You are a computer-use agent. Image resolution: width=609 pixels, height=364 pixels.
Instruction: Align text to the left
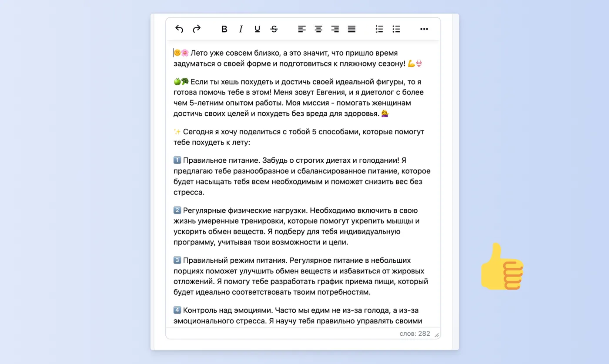click(x=302, y=29)
